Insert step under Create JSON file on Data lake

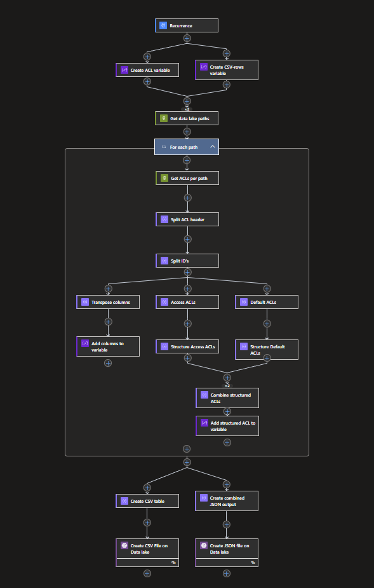pyautogui.click(x=227, y=573)
